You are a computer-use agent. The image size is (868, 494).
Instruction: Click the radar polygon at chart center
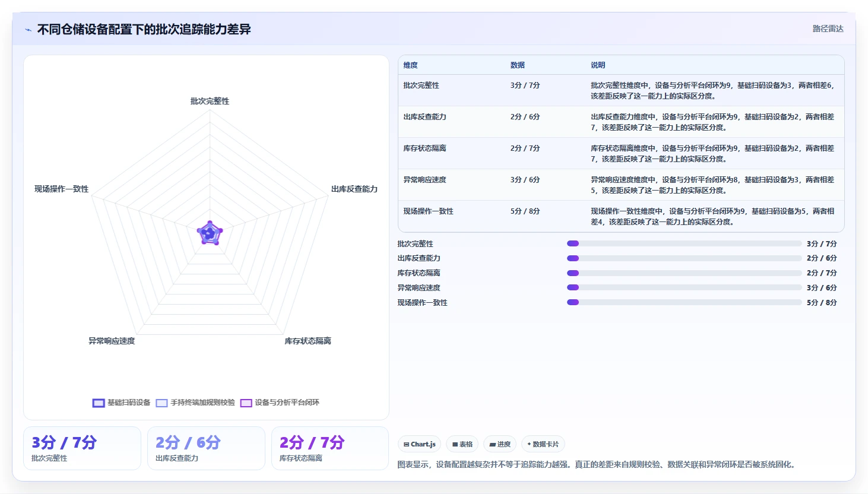(x=210, y=233)
